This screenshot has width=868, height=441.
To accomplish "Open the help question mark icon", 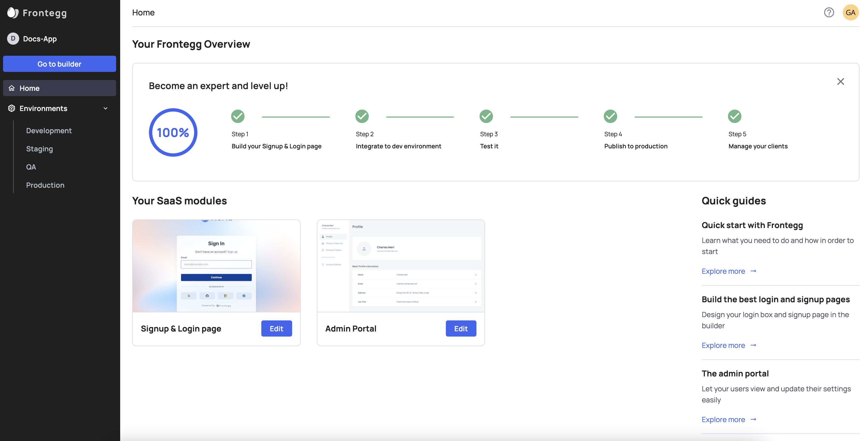I will pyautogui.click(x=829, y=12).
